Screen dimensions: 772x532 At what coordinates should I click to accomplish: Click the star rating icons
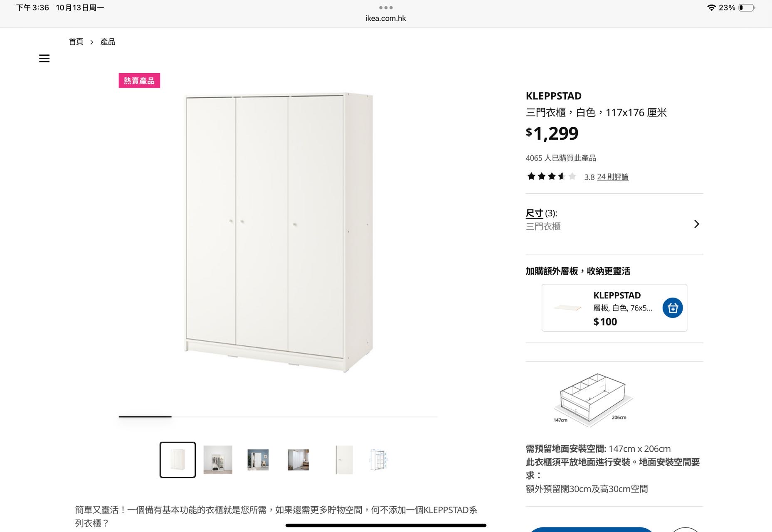point(551,177)
